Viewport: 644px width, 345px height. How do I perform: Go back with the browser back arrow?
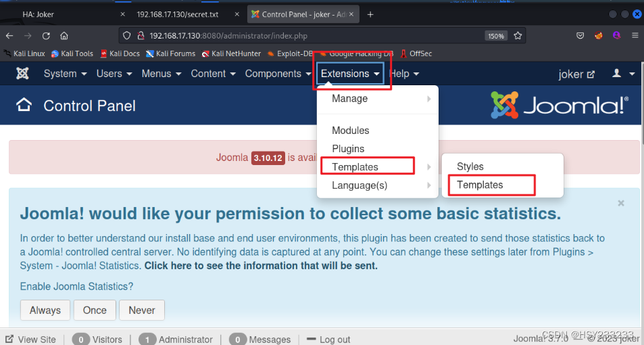pyautogui.click(x=9, y=36)
